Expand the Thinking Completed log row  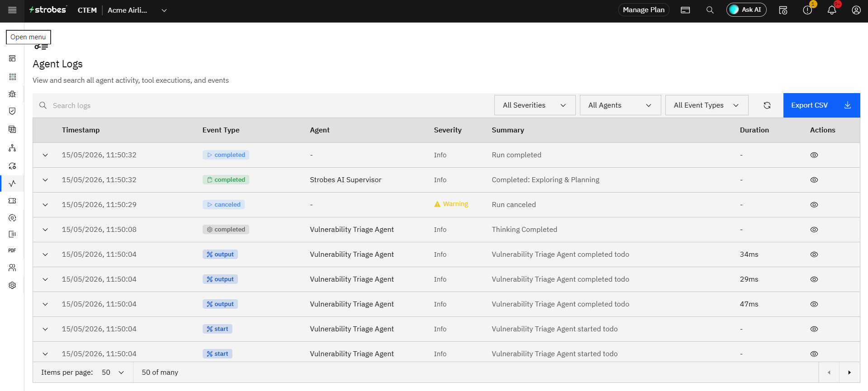click(45, 230)
